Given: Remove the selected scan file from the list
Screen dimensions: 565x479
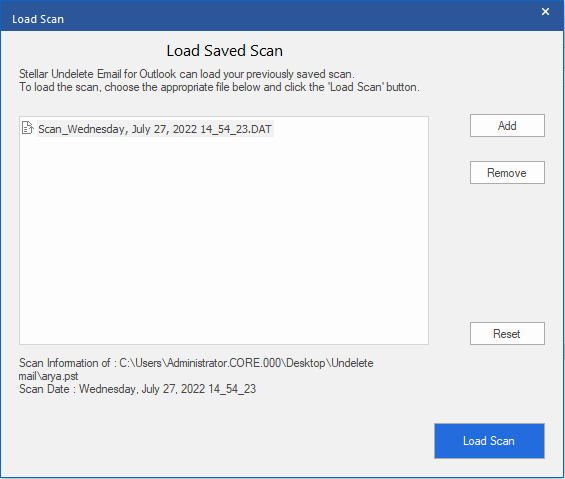Looking at the screenshot, I should pos(507,173).
